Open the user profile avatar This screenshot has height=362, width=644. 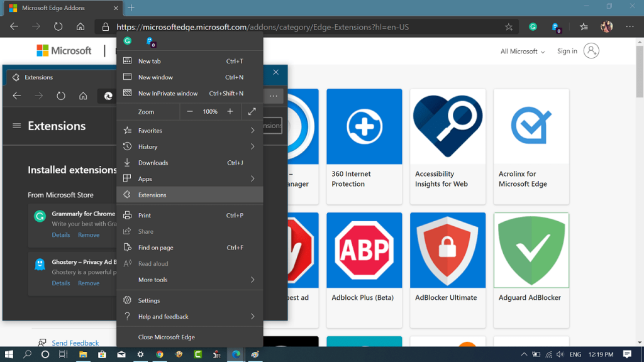[x=607, y=26]
